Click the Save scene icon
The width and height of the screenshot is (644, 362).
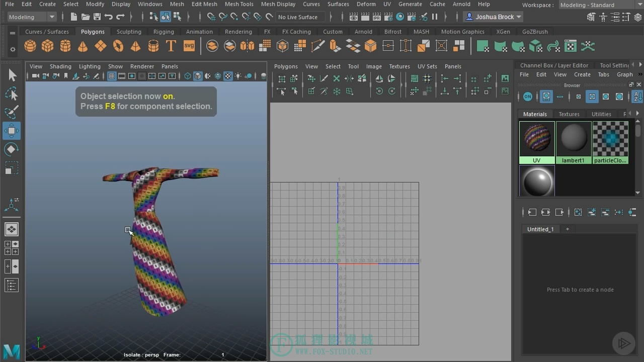[x=97, y=17]
